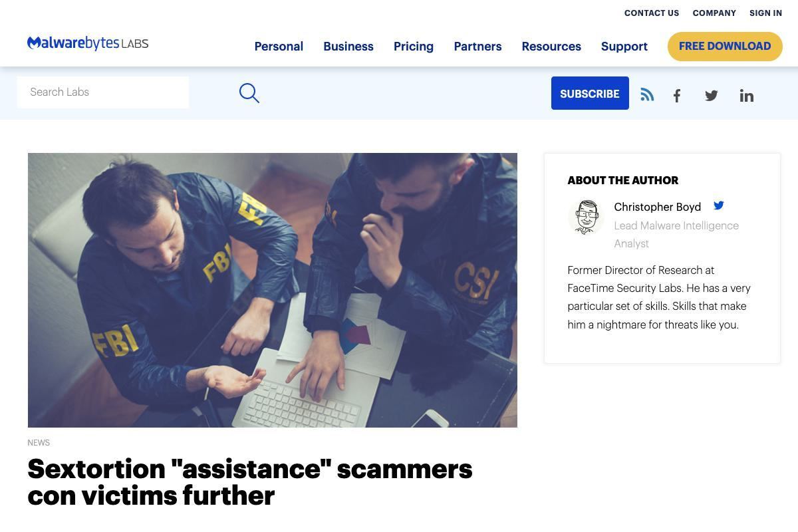Expand the Pricing menu
The height and width of the screenshot is (532, 798).
pos(414,47)
